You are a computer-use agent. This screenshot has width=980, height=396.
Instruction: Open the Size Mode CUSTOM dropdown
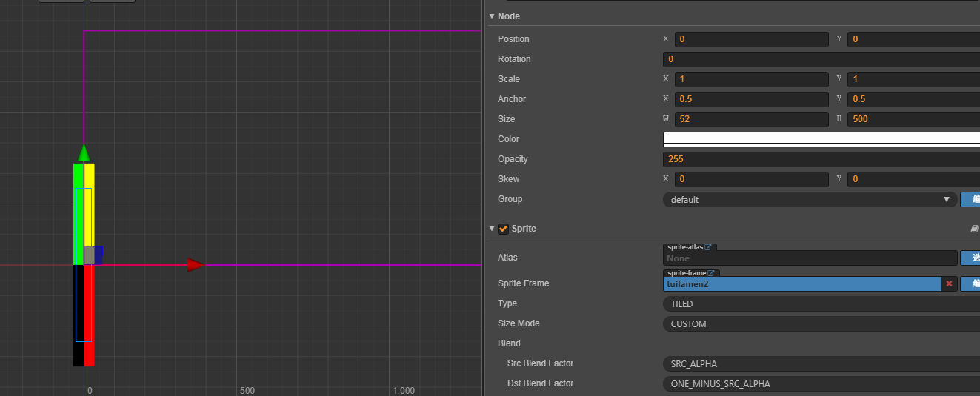tap(821, 323)
